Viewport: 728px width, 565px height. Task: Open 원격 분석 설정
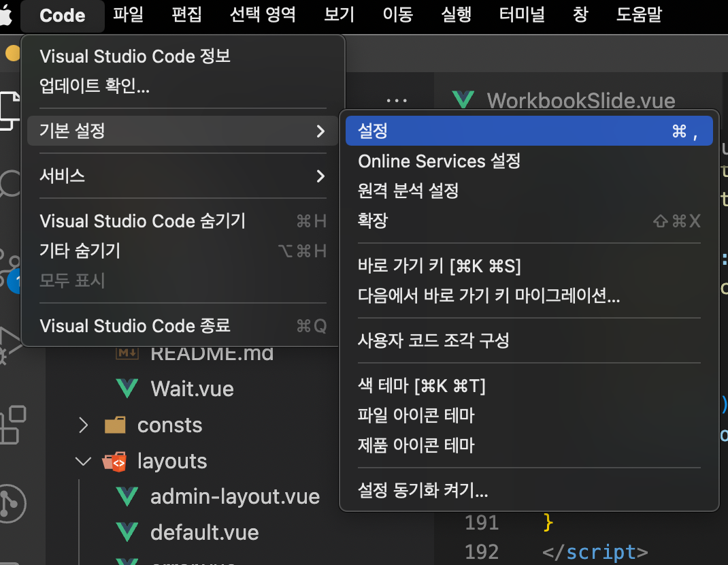coord(529,191)
